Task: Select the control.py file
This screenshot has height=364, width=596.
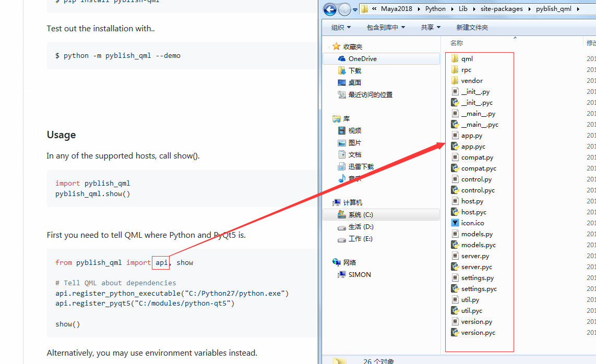Action: click(472, 179)
